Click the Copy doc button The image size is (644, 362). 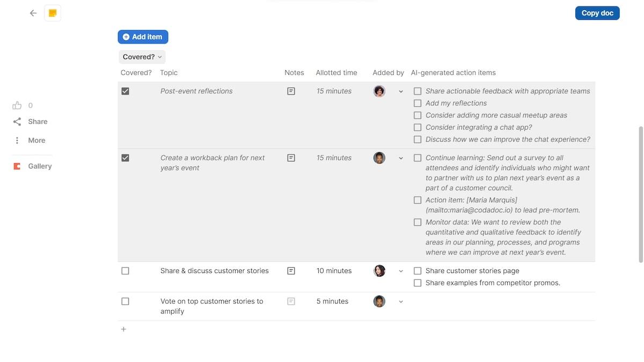coord(597,13)
